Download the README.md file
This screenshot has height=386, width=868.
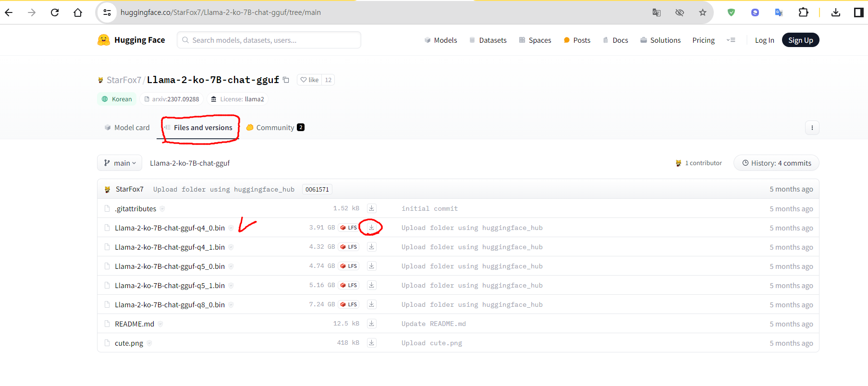click(x=371, y=324)
